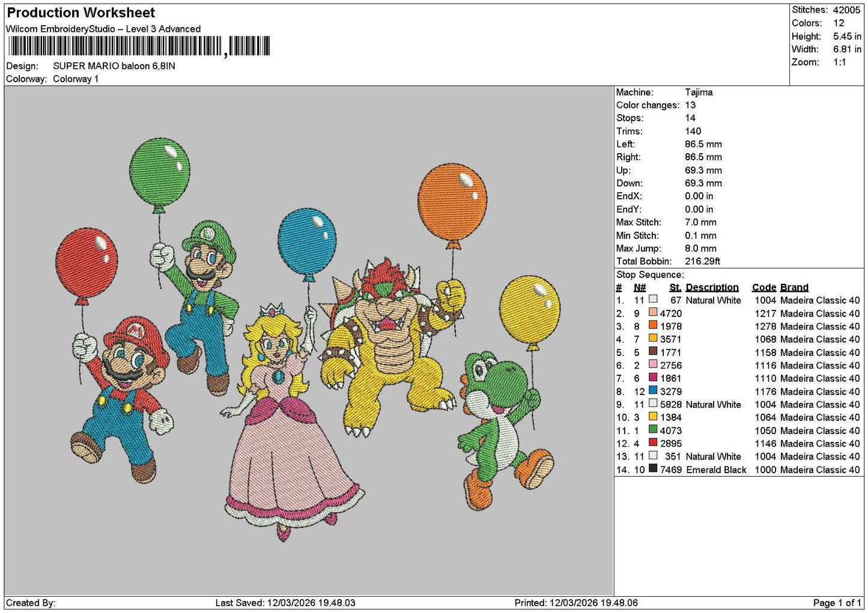Click the peach swatch beside stitch count 4720
Image resolution: width=868 pixels, height=613 pixels.
(x=653, y=312)
